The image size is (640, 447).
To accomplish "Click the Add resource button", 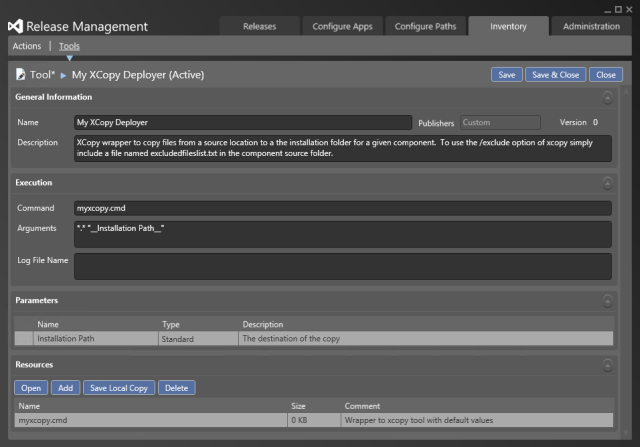I will pos(65,388).
